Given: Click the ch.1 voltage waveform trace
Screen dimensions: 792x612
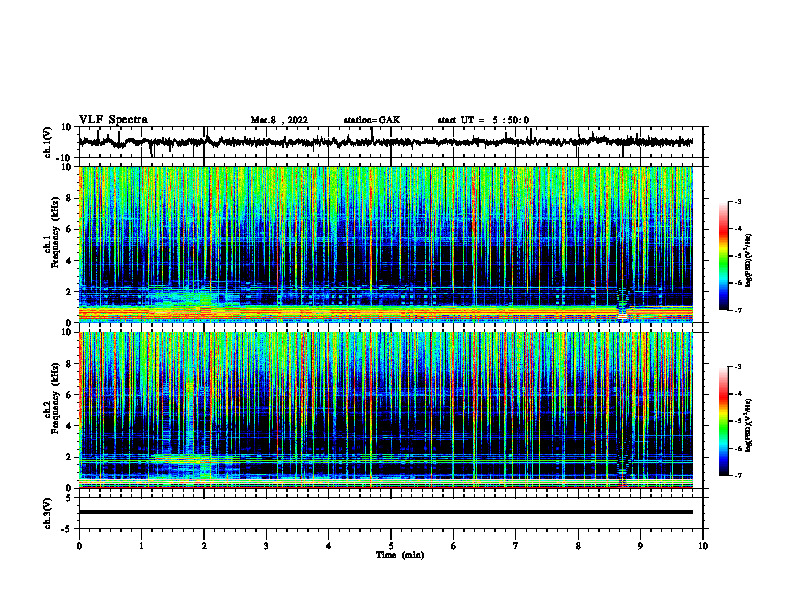Looking at the screenshot, I should [x=385, y=142].
